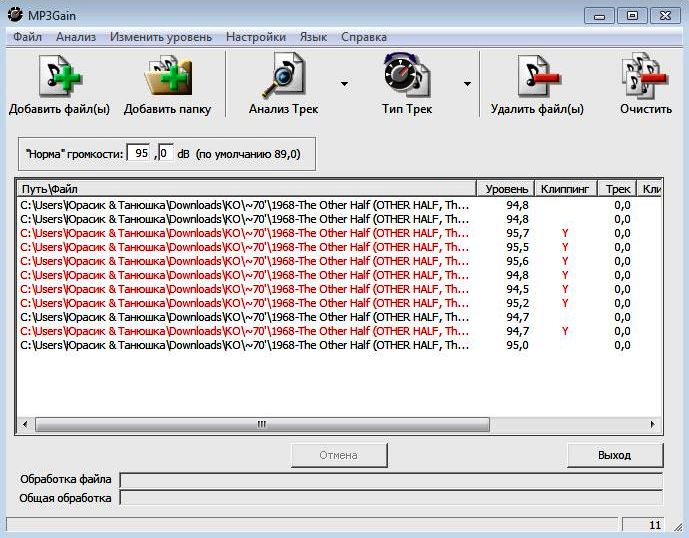This screenshot has width=689, height=538.
Task: Sort list by Уровень column header
Action: pyautogui.click(x=507, y=189)
